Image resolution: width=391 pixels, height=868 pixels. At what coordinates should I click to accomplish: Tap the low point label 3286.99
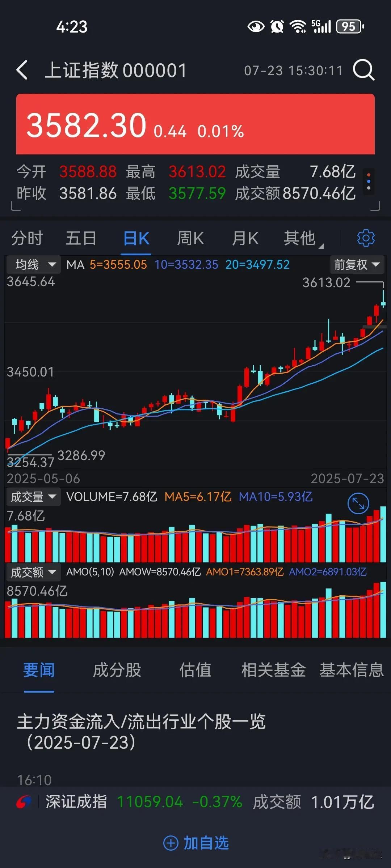81,455
